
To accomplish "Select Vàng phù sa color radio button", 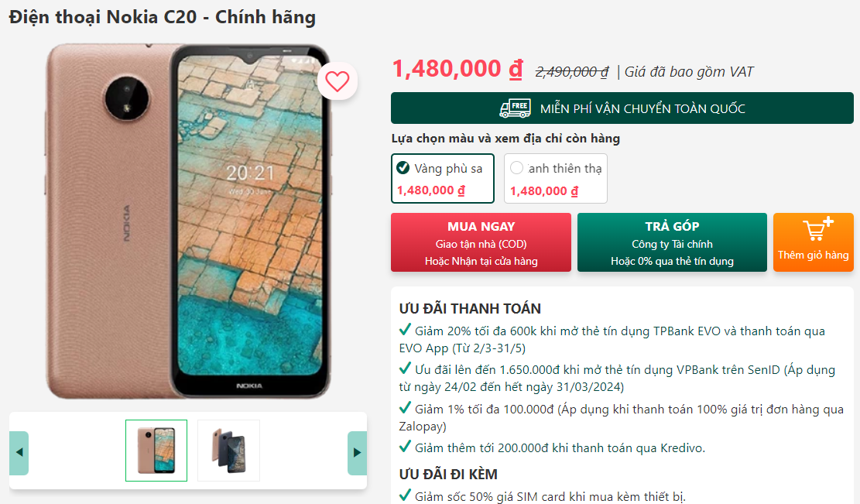I will pyautogui.click(x=403, y=168).
